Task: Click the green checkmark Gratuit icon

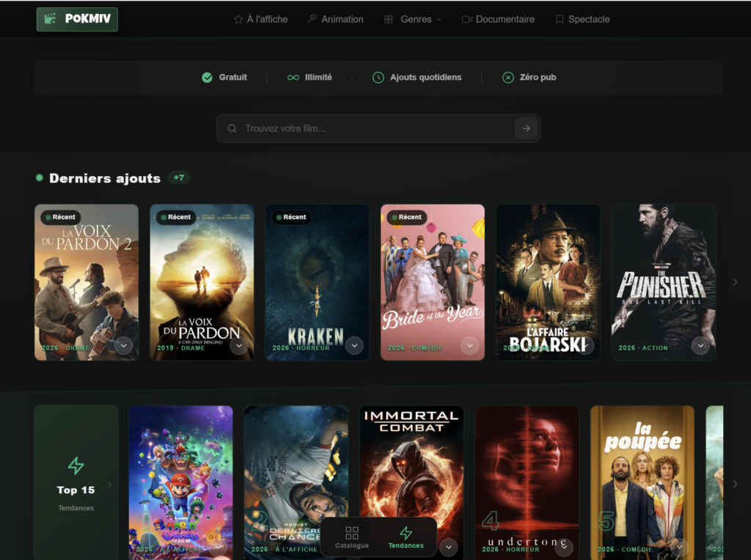Action: point(207,78)
